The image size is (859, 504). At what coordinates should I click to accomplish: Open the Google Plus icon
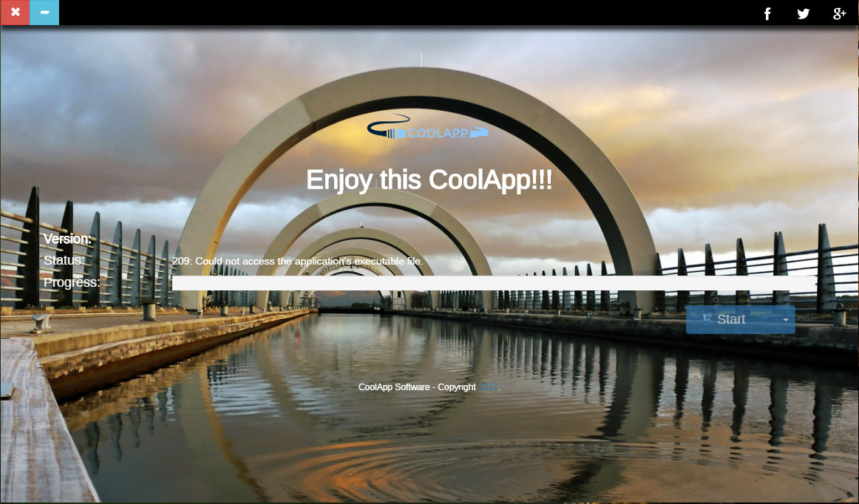[839, 13]
